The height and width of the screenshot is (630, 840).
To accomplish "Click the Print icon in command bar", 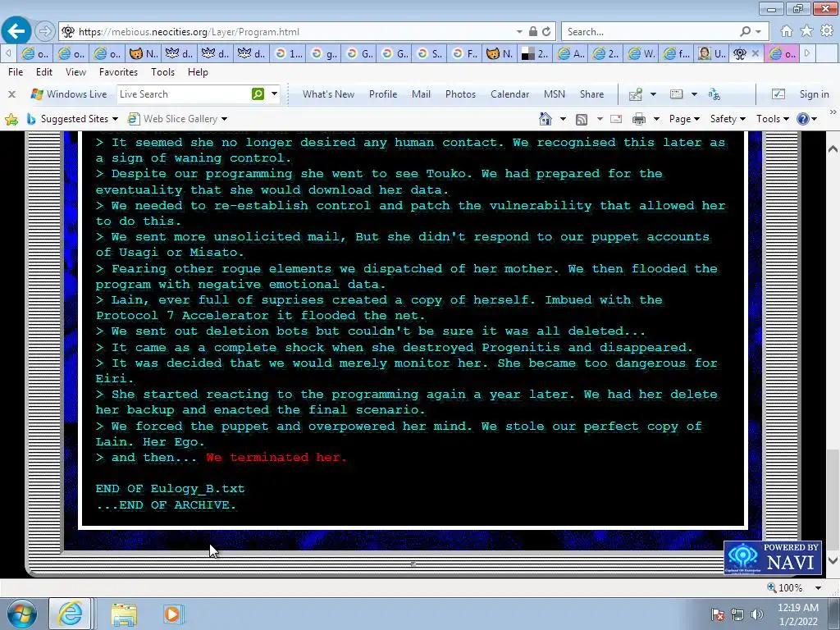I will (x=638, y=119).
